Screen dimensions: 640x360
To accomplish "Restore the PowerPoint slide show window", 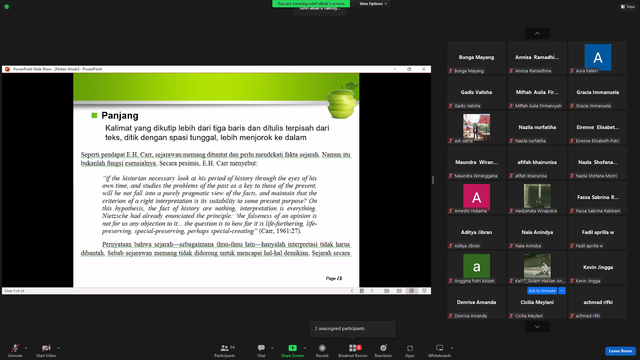I will [x=409, y=69].
